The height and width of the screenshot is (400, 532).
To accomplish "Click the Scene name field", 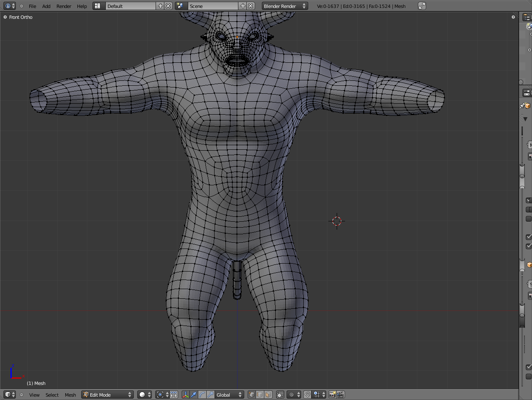I will [212, 6].
